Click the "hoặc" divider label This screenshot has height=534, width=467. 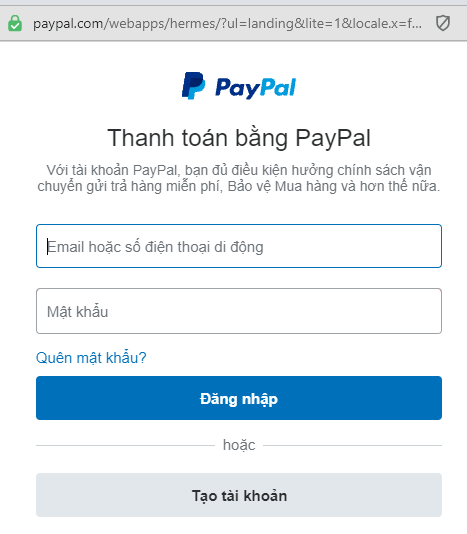click(239, 445)
